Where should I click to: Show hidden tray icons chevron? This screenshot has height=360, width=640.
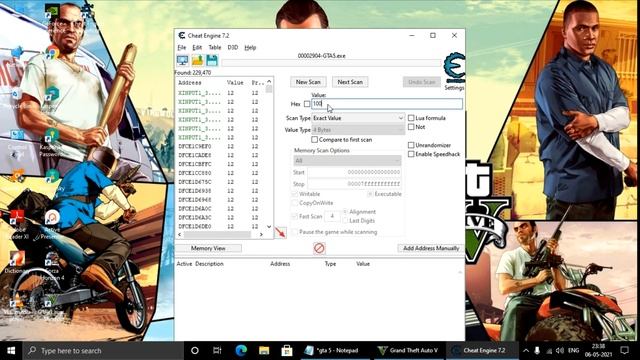526,350
